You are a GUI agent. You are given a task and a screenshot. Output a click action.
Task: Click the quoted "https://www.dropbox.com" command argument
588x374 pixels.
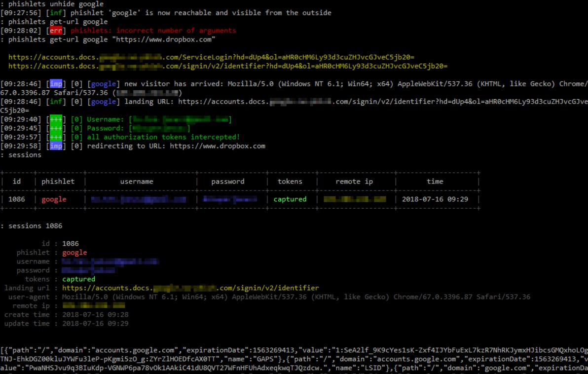[163, 40]
